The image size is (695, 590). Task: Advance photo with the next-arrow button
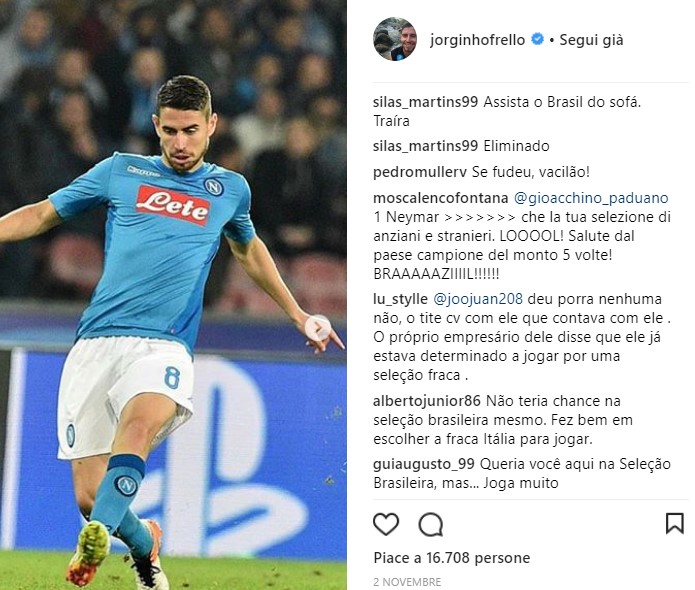click(x=318, y=328)
